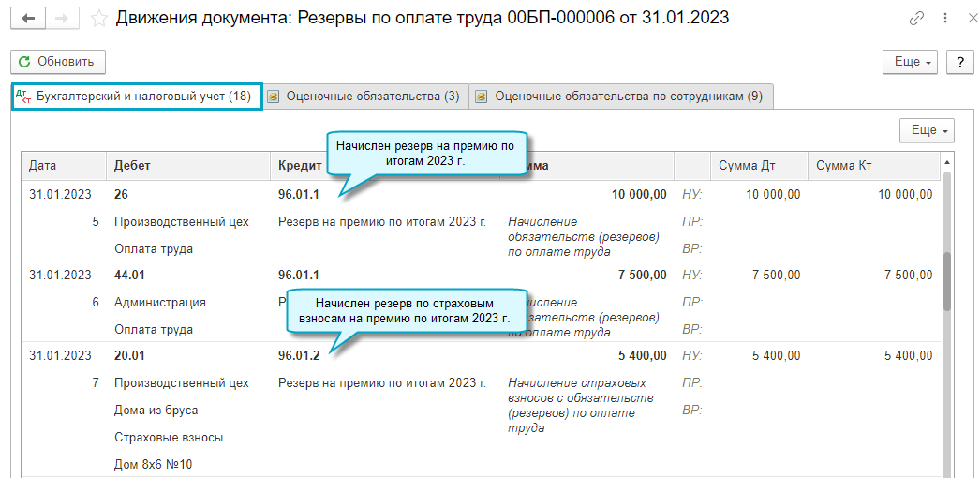Select debit account 26 cell
This screenshot has width=980, height=478.
[121, 194]
